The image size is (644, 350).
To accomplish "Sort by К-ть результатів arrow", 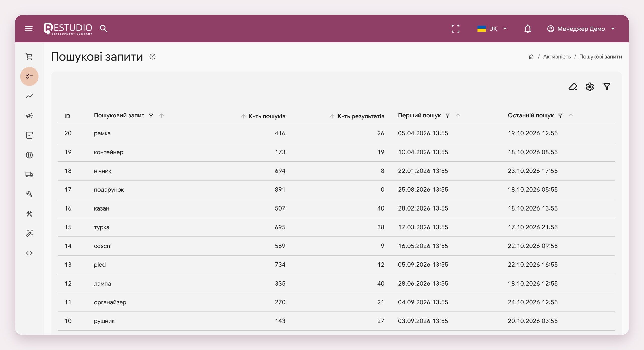I will tap(332, 116).
